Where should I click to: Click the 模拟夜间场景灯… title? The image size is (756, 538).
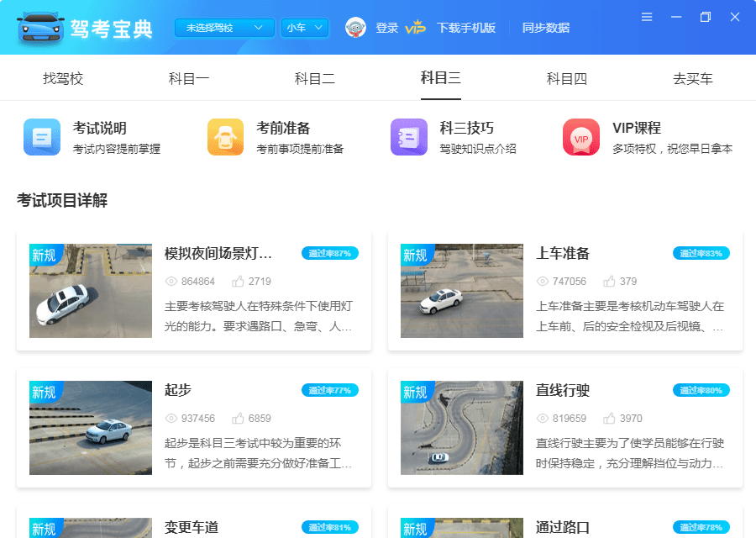tap(218, 253)
